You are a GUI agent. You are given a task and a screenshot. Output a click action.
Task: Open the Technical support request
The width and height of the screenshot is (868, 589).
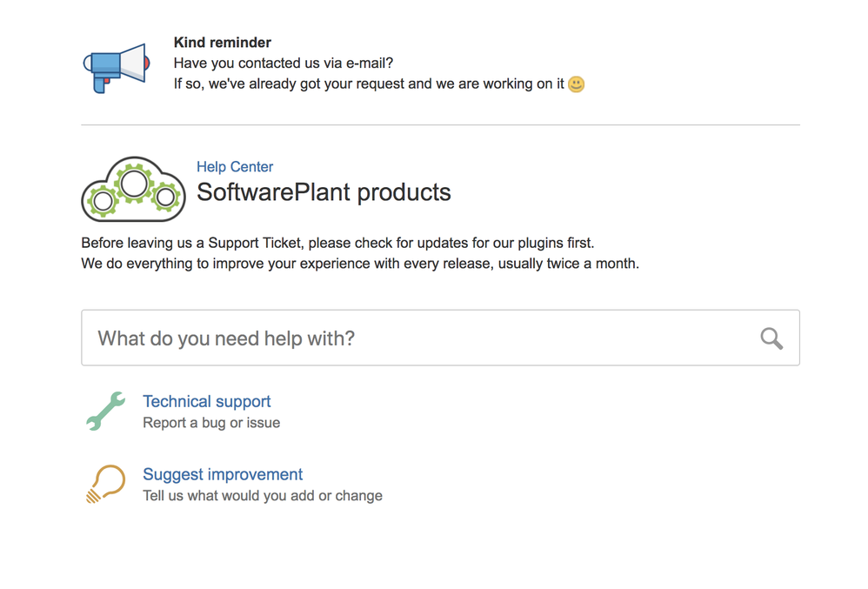click(206, 401)
